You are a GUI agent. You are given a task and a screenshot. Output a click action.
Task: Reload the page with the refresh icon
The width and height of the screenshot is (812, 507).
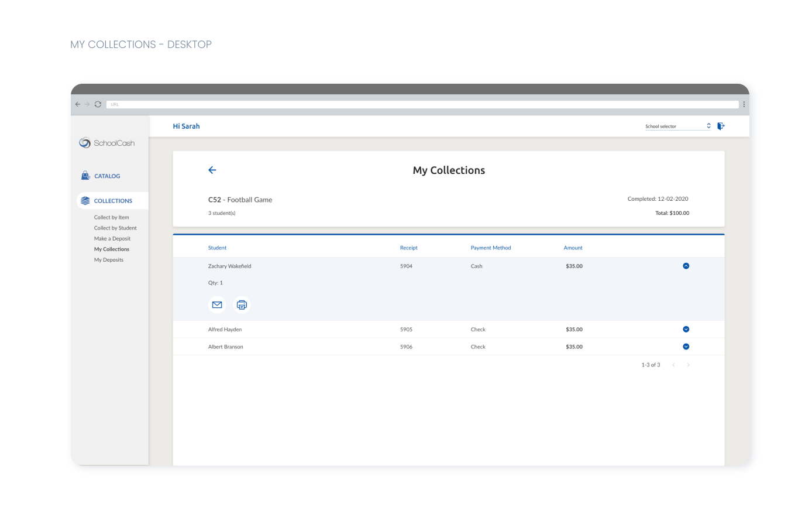98,104
